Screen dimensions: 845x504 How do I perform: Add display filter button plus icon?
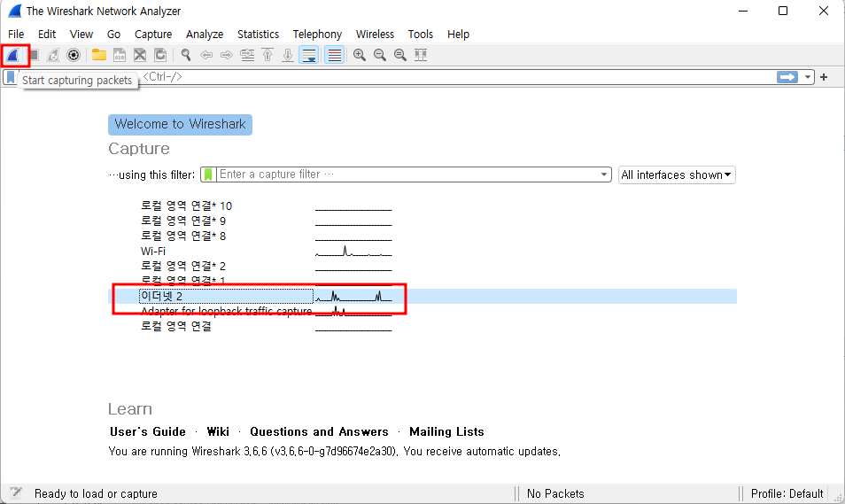824,77
